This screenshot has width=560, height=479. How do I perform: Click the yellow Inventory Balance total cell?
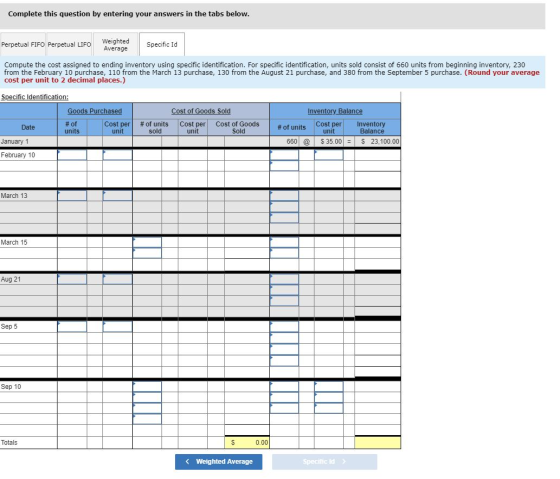pyautogui.click(x=378, y=443)
